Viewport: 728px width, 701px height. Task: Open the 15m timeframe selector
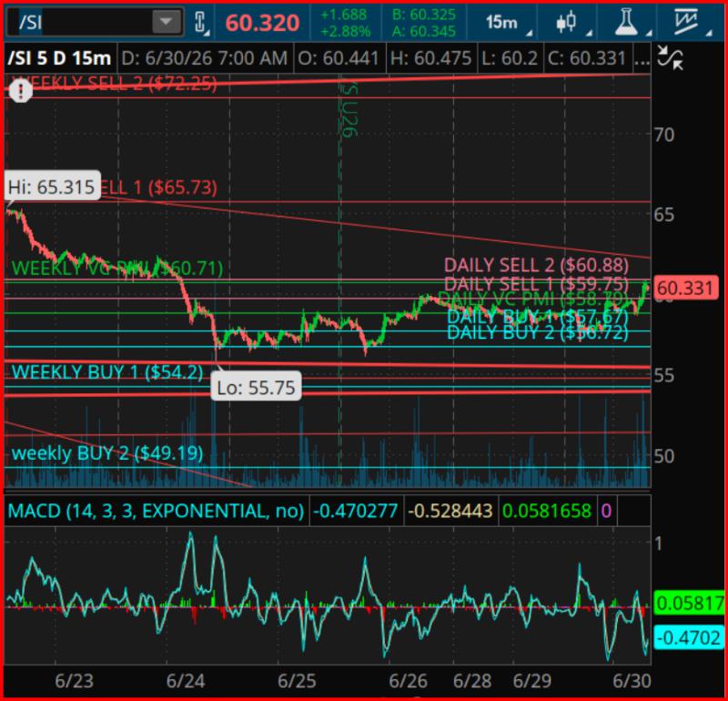click(x=502, y=22)
